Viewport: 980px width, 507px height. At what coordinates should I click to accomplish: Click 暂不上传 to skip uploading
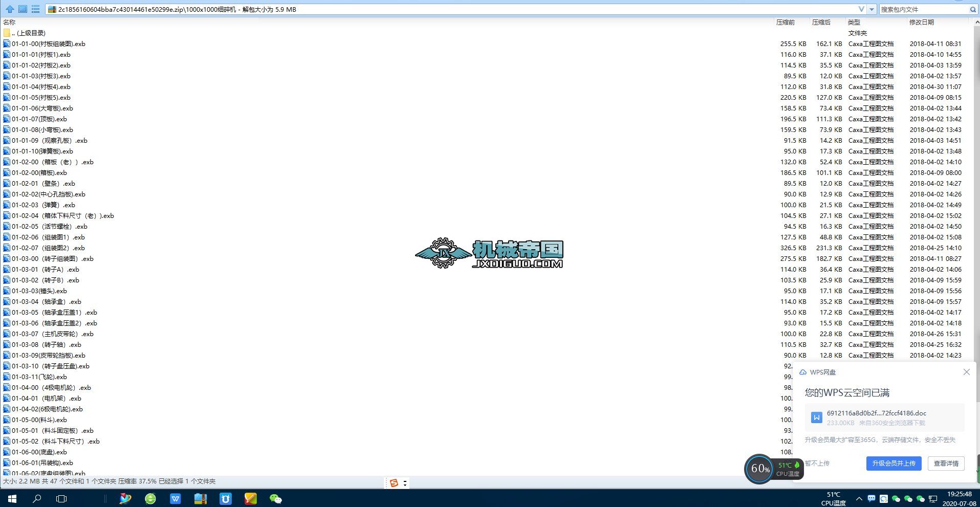(x=817, y=463)
